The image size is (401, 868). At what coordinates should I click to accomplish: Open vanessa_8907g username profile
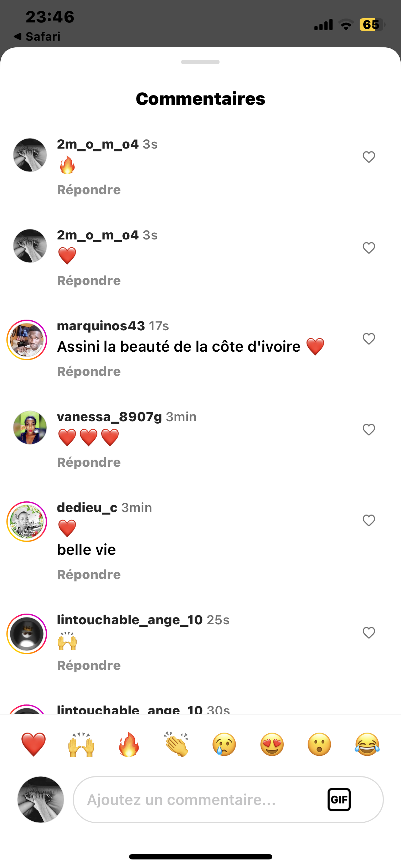tap(109, 417)
